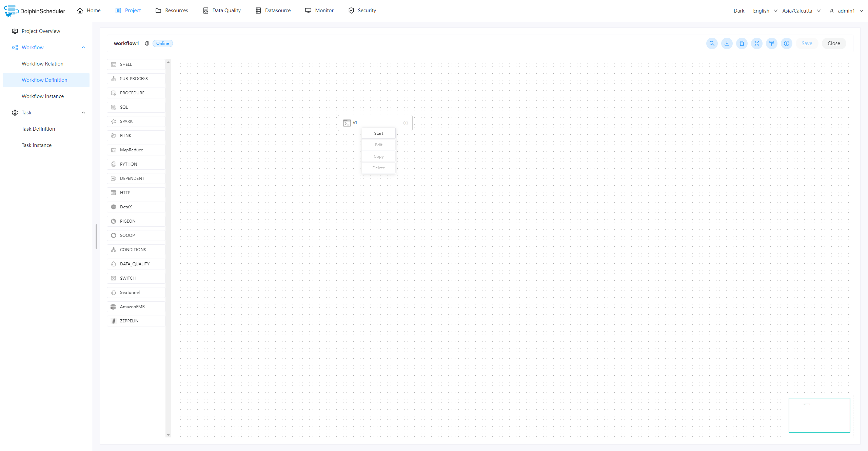This screenshot has width=868, height=451.
Task: Choose Start from the context menu
Action: [x=378, y=133]
